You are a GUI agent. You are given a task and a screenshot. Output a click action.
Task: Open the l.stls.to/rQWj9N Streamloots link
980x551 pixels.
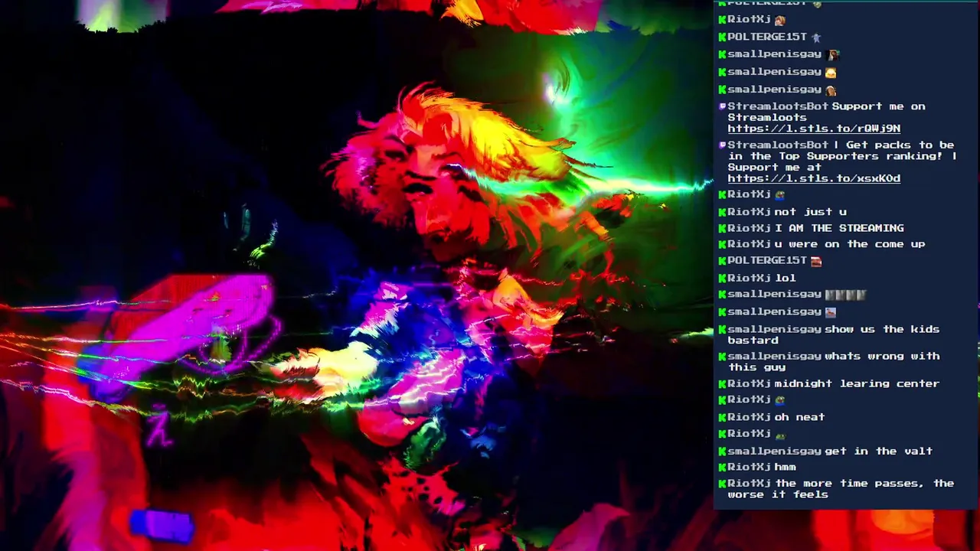click(814, 129)
